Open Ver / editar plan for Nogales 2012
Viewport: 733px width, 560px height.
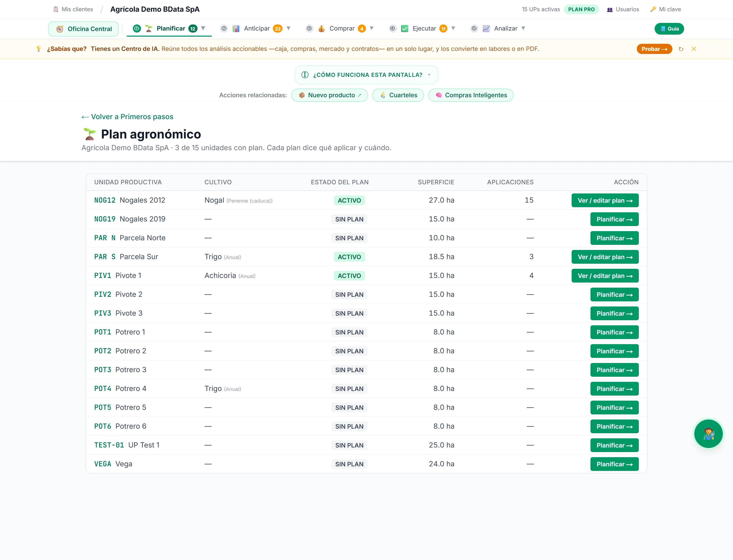point(605,200)
